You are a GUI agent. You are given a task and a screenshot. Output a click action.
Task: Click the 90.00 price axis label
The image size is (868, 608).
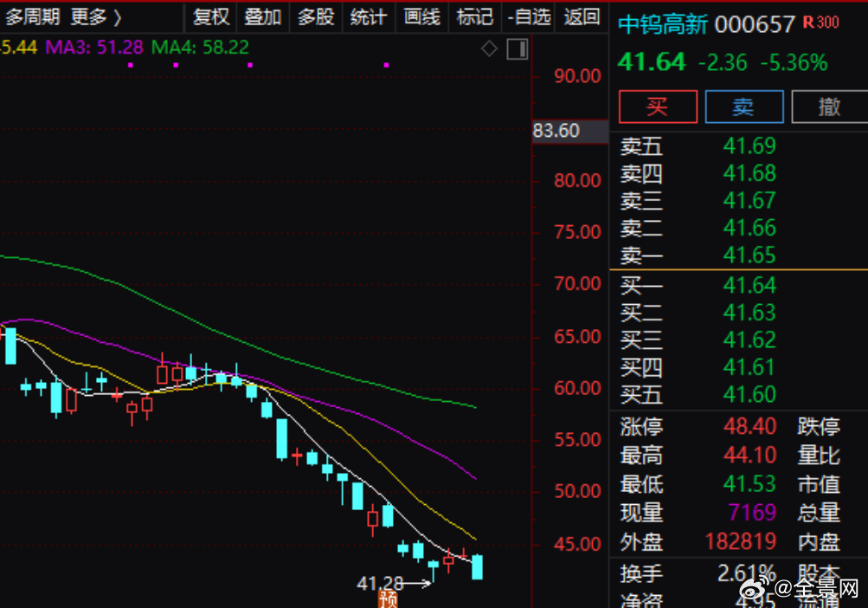tap(577, 76)
